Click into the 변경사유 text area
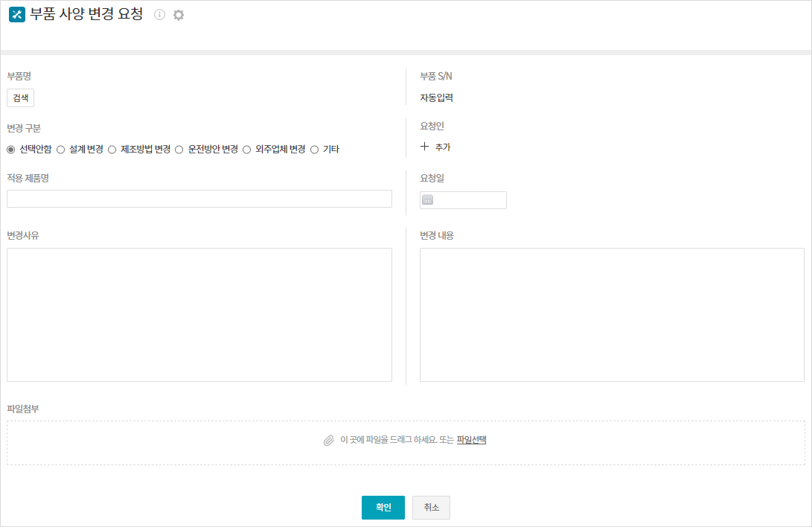The image size is (812, 527). 199,314
